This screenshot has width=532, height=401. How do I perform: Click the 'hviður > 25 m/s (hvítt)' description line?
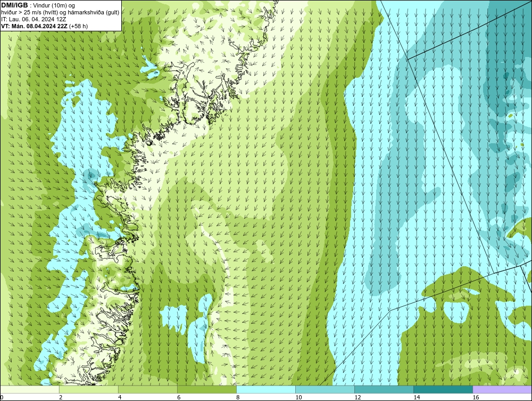coord(60,13)
